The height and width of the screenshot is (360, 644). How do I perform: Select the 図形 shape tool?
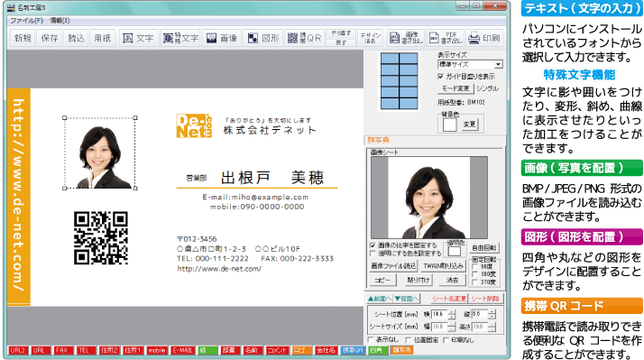pyautogui.click(x=263, y=38)
